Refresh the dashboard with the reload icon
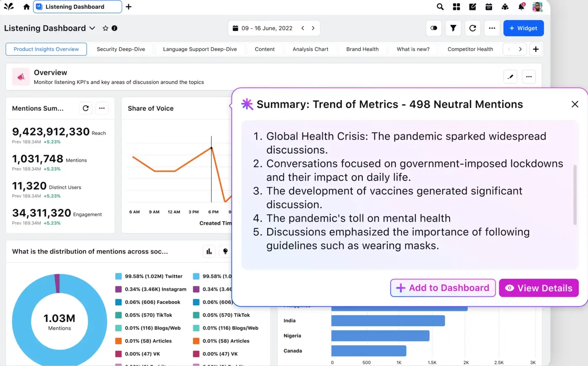 (473, 28)
